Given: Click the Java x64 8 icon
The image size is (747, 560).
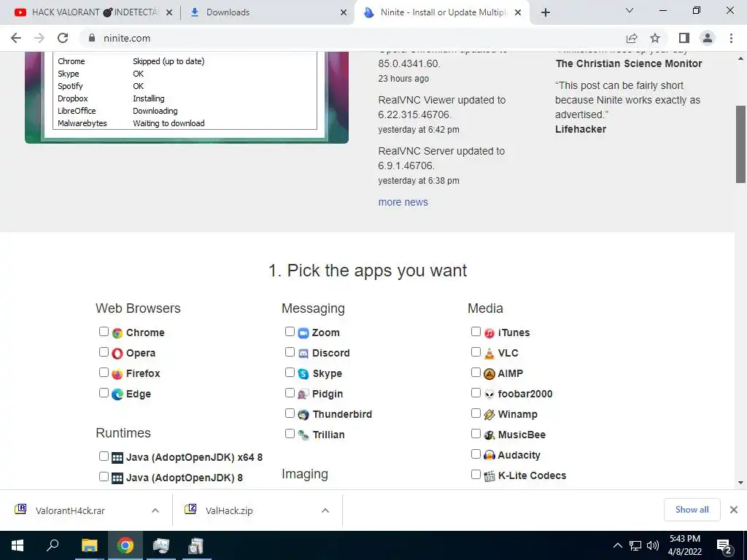Looking at the screenshot, I should pos(117,458).
